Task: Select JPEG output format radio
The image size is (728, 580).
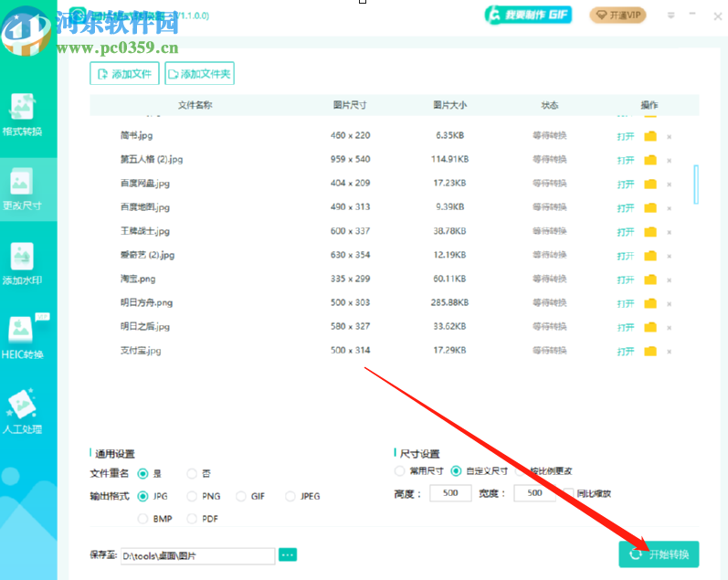Action: pyautogui.click(x=290, y=496)
